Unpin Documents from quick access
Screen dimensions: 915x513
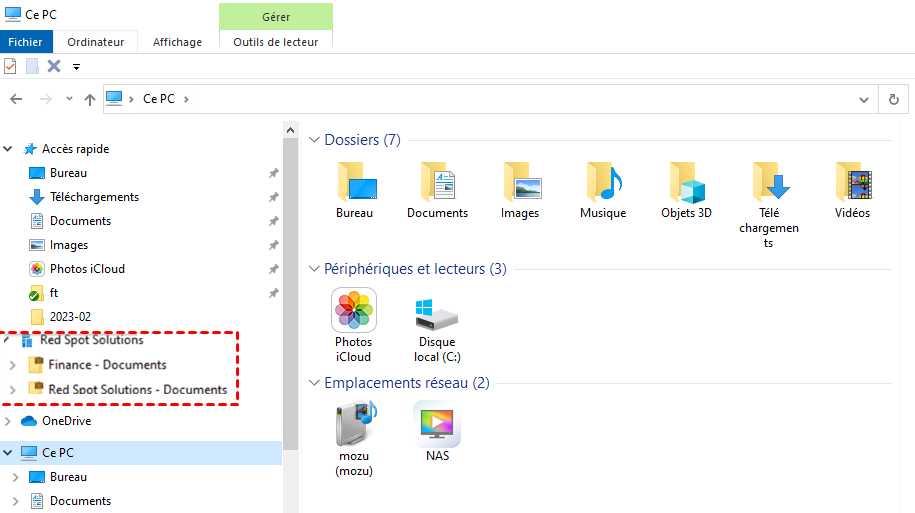[x=273, y=221]
